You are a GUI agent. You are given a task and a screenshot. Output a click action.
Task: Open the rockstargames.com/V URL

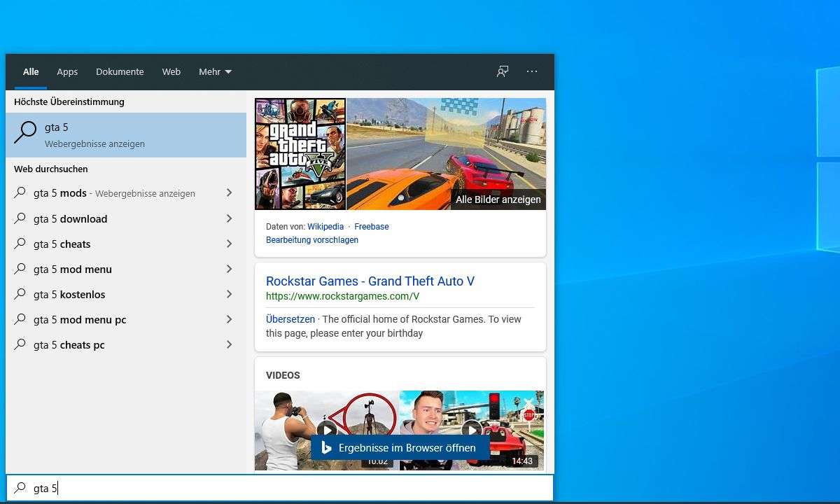point(342,297)
